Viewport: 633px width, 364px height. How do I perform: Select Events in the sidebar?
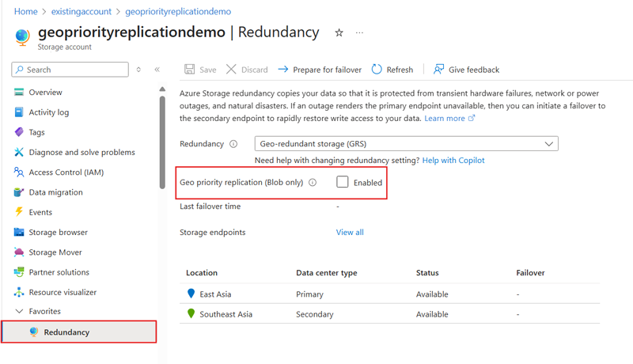pos(40,212)
